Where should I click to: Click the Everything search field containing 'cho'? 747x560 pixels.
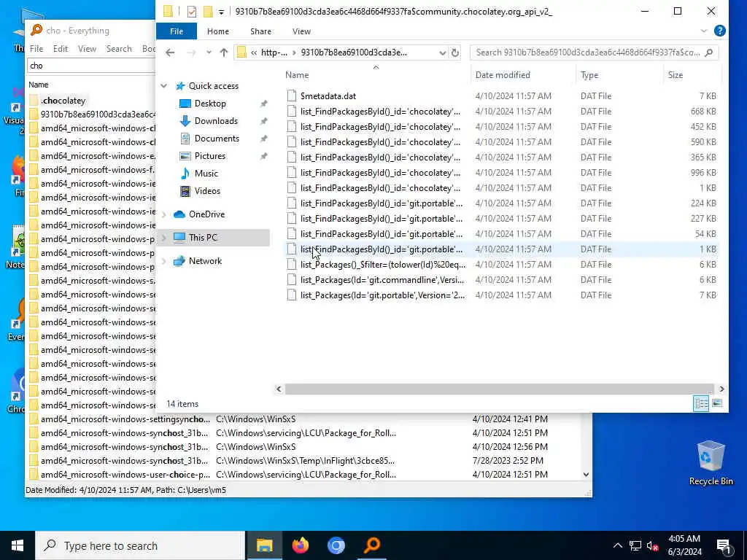coord(91,66)
